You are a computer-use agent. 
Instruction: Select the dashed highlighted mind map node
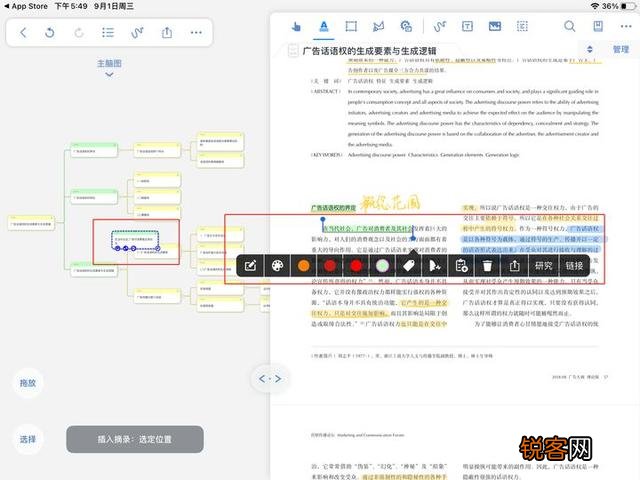(135, 240)
